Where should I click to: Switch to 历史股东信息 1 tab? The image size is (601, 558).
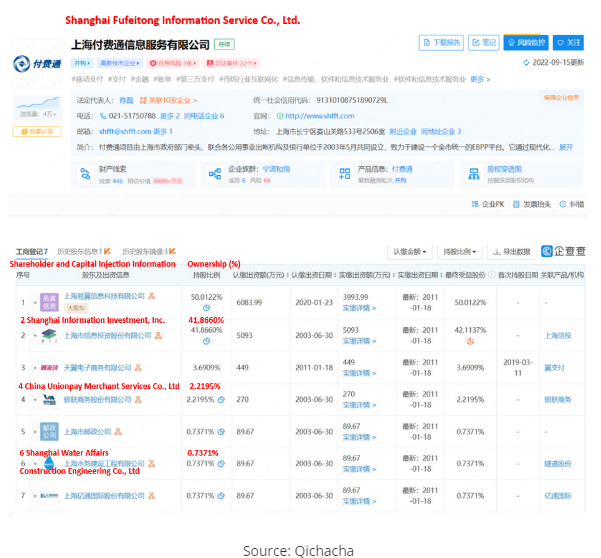point(84,251)
